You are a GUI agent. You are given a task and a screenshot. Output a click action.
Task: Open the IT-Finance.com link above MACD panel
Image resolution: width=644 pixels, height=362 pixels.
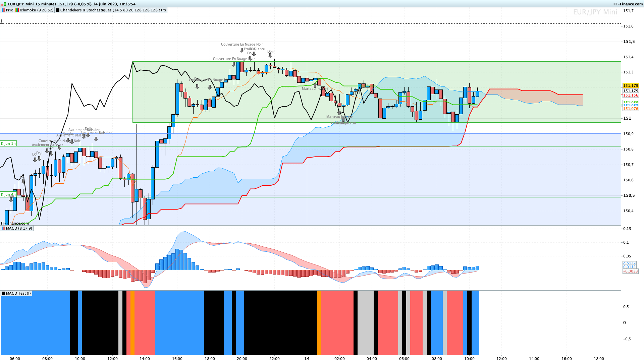tap(15, 223)
